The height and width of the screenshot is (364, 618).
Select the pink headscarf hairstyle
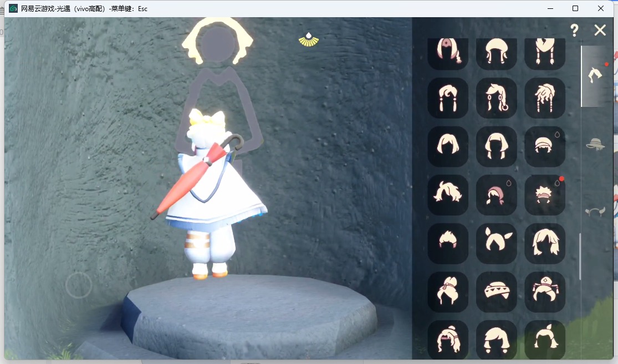(x=496, y=195)
